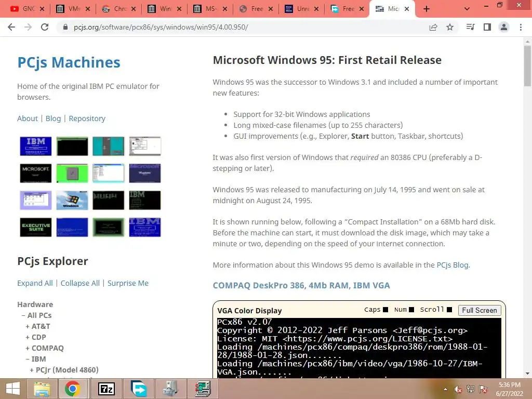Toggle the Num lock indicator
Image resolution: width=532 pixels, height=399 pixels.
(x=411, y=310)
